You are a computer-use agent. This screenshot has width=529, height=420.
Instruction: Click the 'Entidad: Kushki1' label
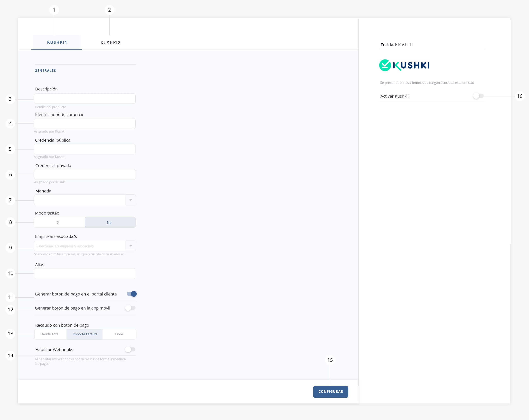click(397, 45)
